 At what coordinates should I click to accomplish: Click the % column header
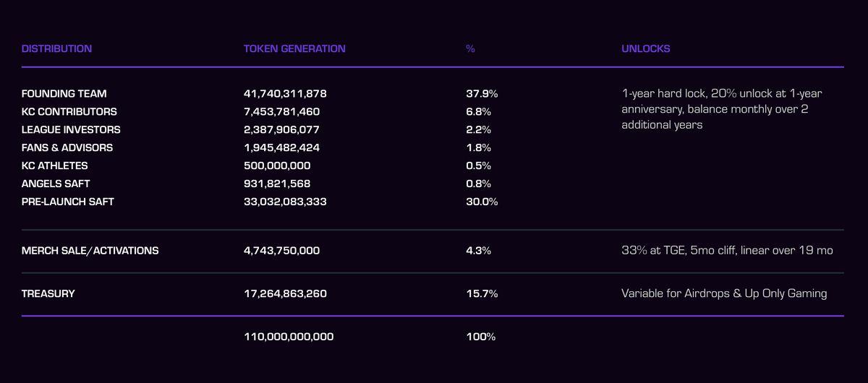pyautogui.click(x=470, y=49)
